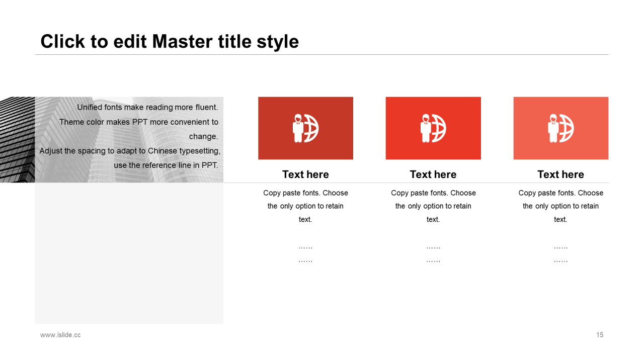This screenshot has height=362, width=644.
Task: Click 'Adjust the spacing to adapt to Chinese typesetting' line
Action: pos(130,151)
